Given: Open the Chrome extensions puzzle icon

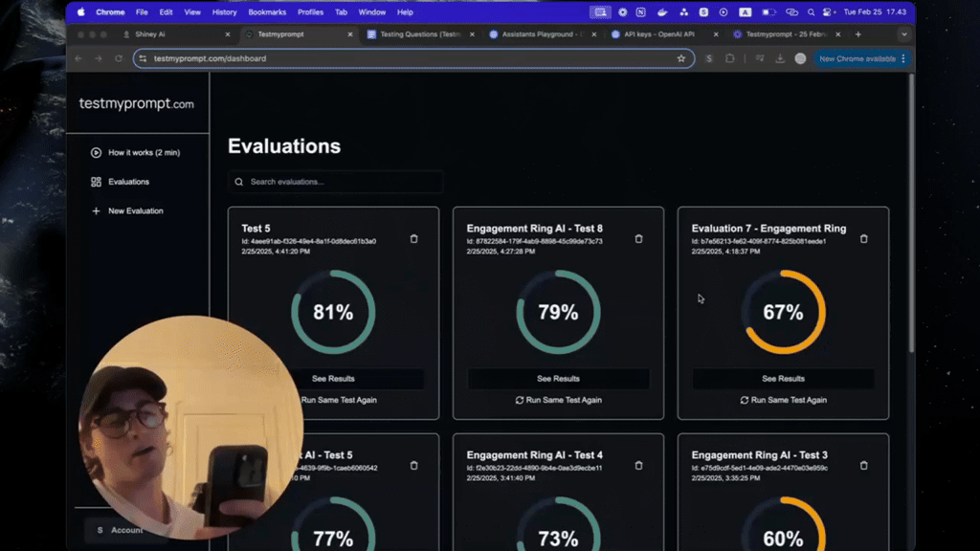Looking at the screenshot, I should point(730,58).
